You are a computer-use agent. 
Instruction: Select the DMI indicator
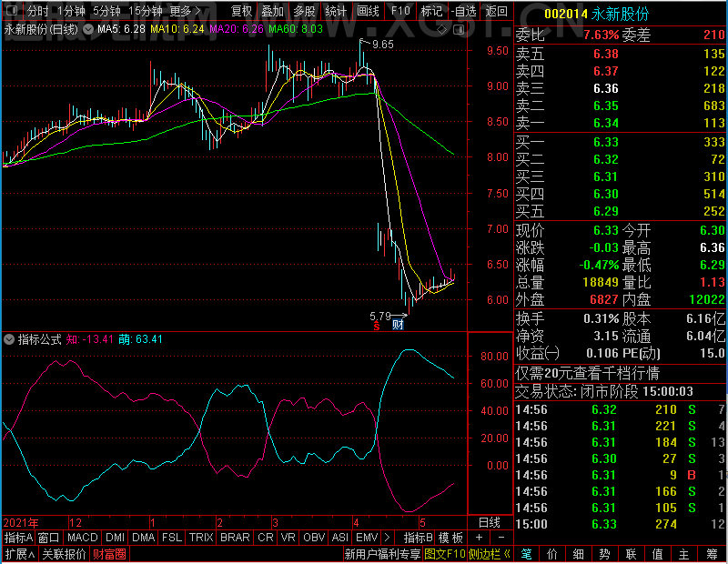pos(116,538)
